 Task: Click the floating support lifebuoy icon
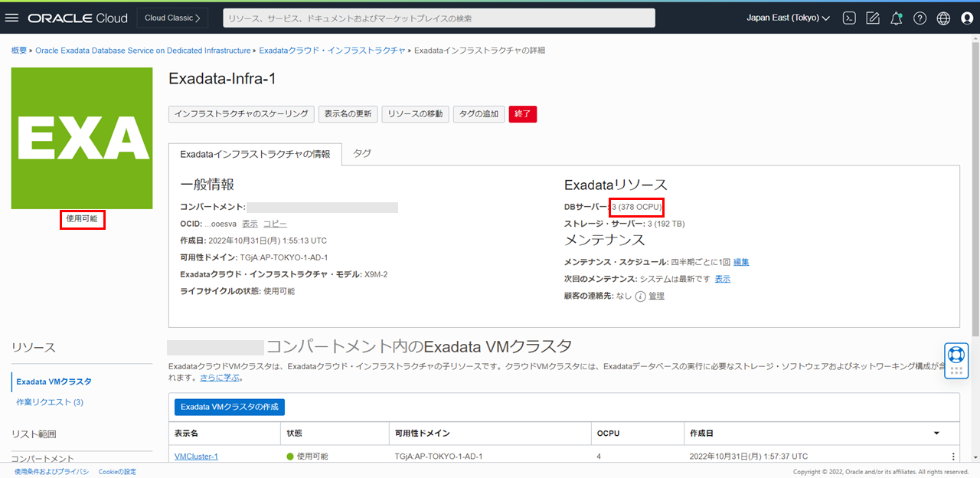click(955, 355)
